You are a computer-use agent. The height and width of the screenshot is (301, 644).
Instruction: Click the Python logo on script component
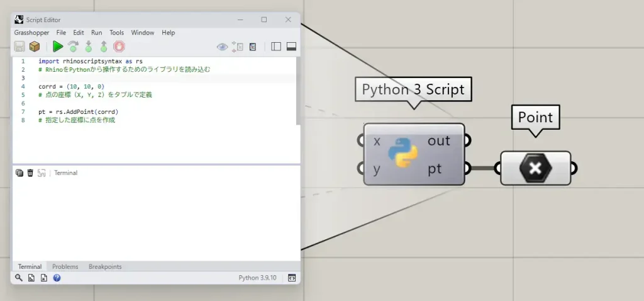tap(402, 154)
